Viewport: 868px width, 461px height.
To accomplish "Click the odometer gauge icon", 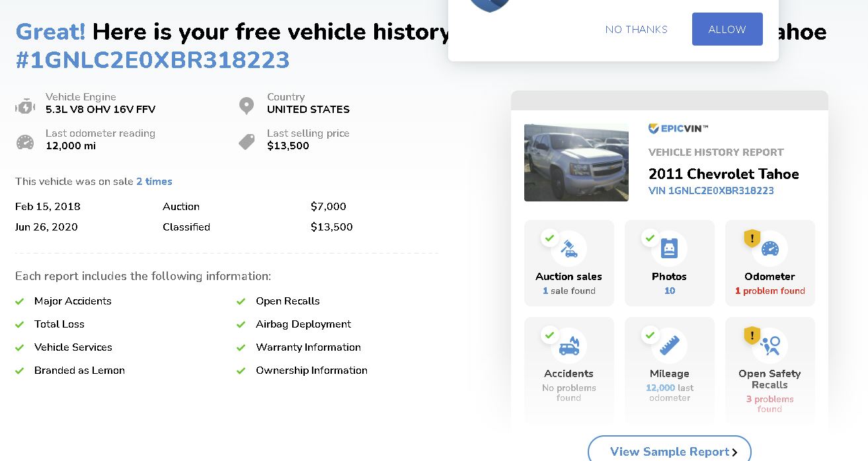I will 25,142.
